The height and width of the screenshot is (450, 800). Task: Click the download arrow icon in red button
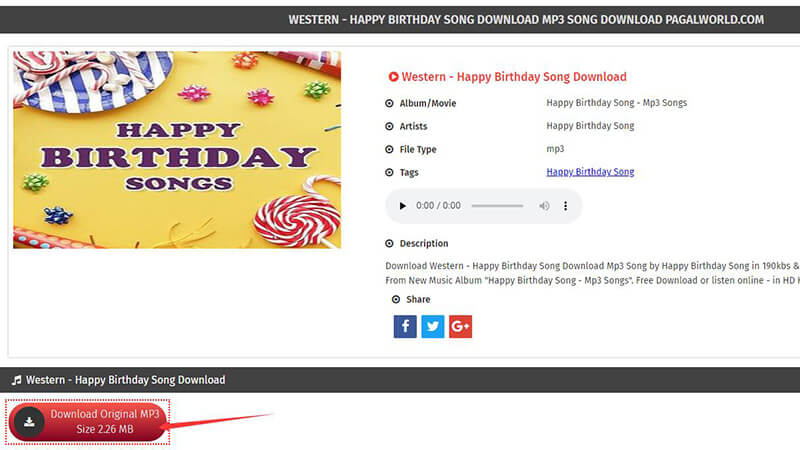click(x=30, y=422)
